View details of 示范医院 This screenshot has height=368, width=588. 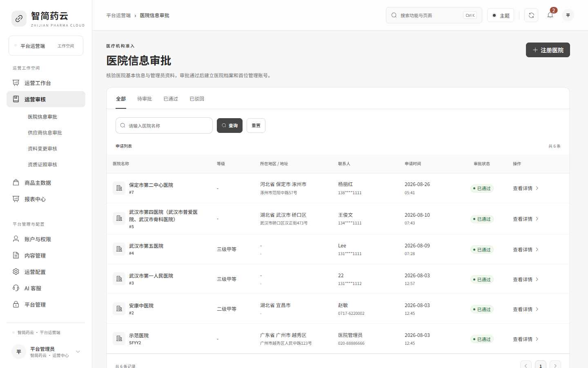(x=526, y=339)
